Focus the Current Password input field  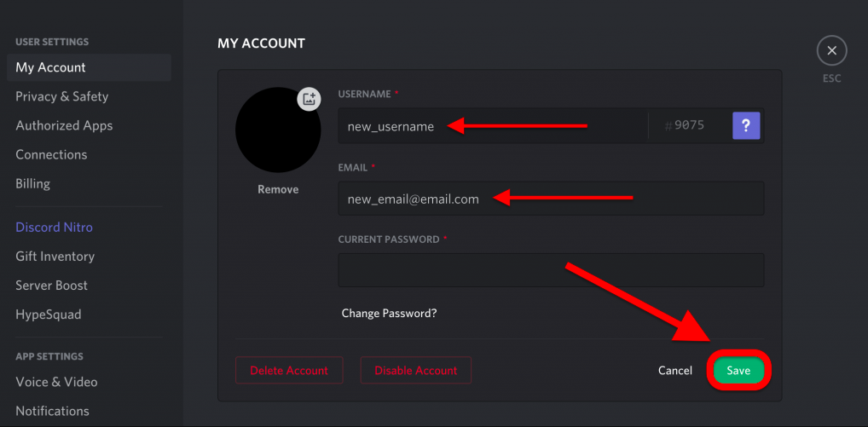551,270
